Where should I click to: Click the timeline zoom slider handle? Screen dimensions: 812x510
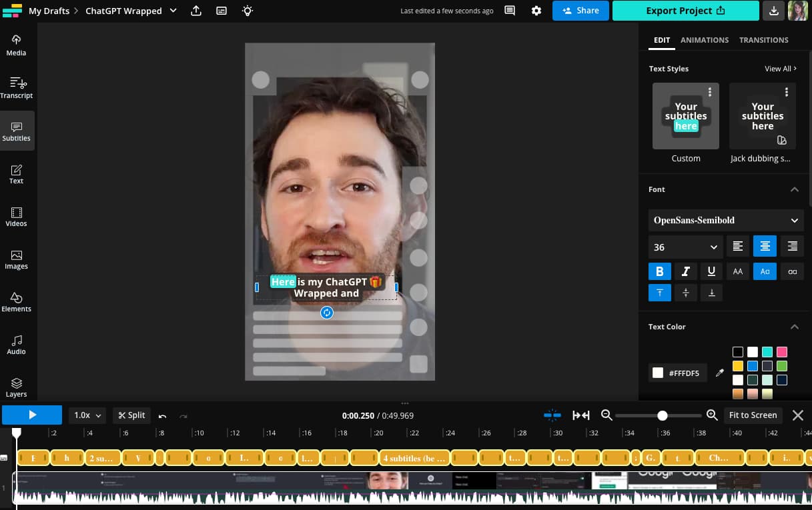(663, 415)
